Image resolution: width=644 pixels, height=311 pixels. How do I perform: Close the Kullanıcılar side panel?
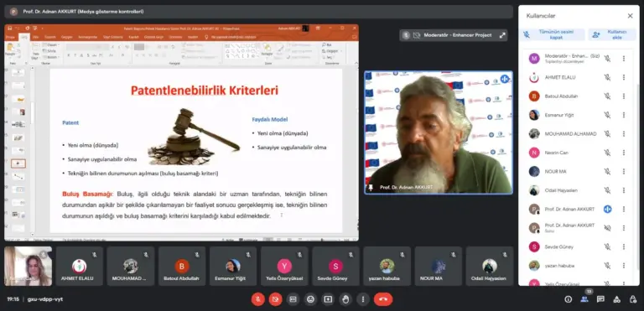(630, 16)
